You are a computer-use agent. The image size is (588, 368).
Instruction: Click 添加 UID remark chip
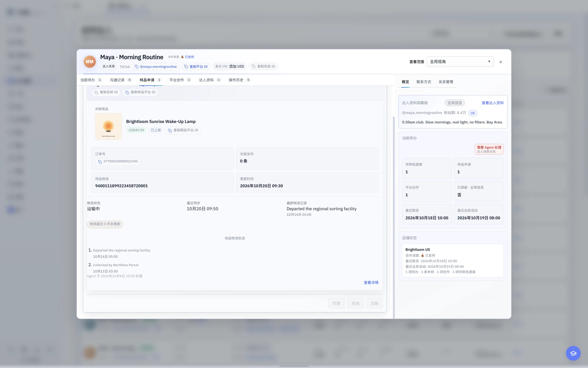(x=230, y=66)
